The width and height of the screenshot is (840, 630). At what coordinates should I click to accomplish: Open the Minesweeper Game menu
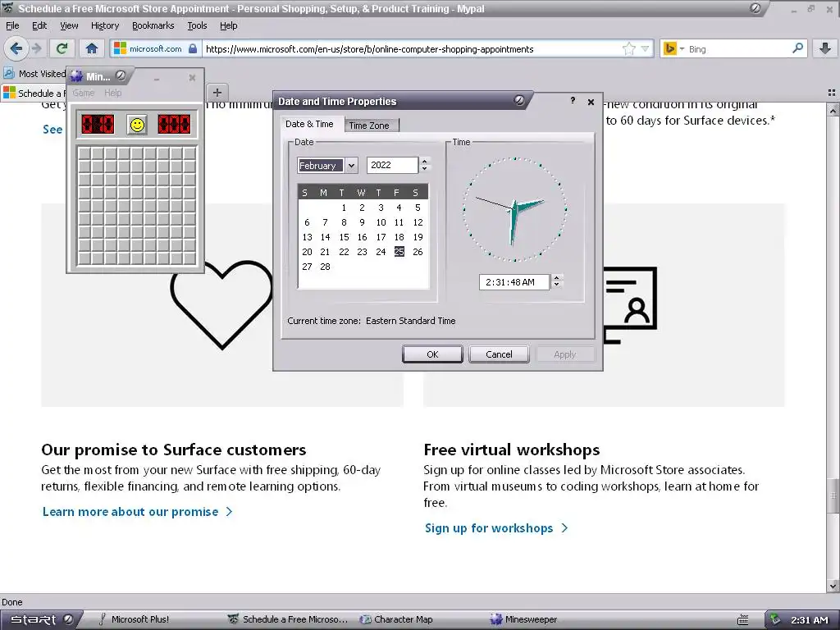click(x=84, y=93)
